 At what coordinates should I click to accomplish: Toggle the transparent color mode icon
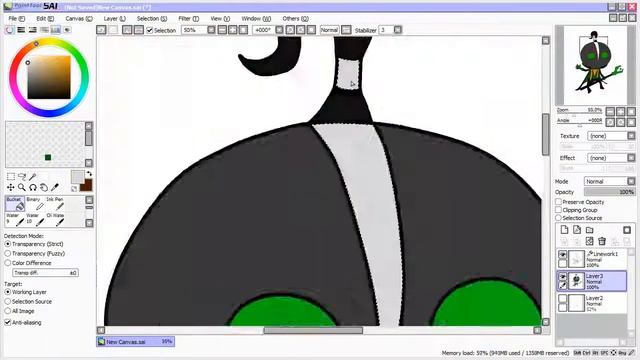click(74, 188)
